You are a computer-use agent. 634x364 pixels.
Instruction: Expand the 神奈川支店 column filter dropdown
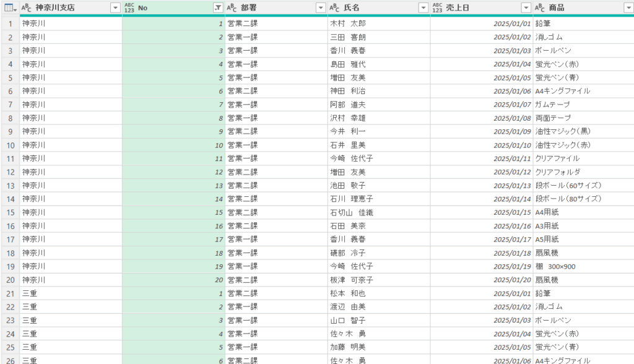pyautogui.click(x=115, y=7)
